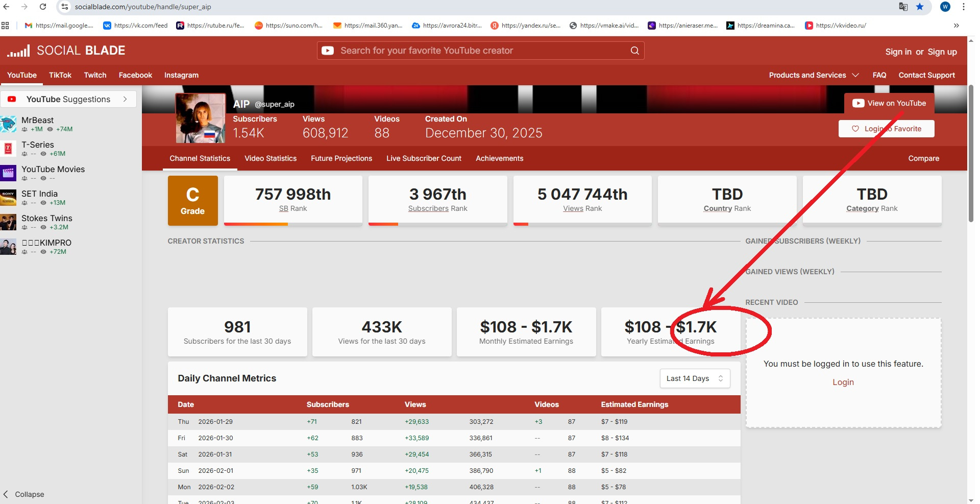This screenshot has width=980, height=504.
Task: Open the Future Projections tab
Action: 341,158
